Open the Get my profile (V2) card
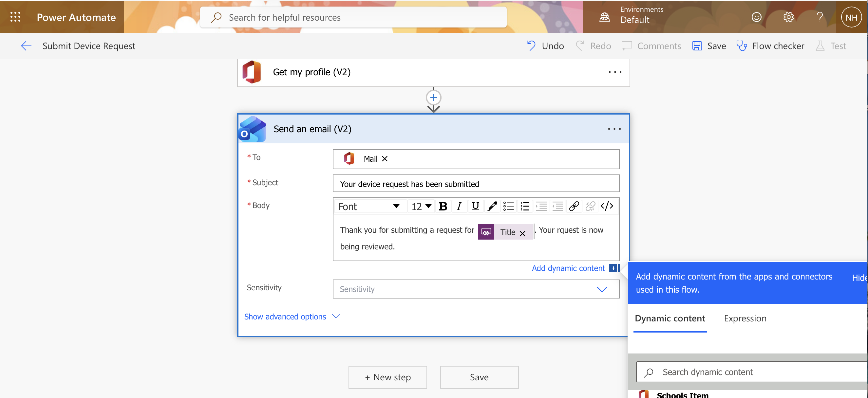The image size is (868, 398). (433, 72)
